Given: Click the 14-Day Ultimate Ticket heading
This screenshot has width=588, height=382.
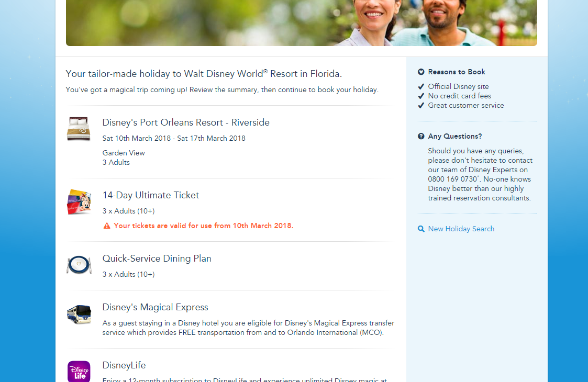Looking at the screenshot, I should click(151, 195).
